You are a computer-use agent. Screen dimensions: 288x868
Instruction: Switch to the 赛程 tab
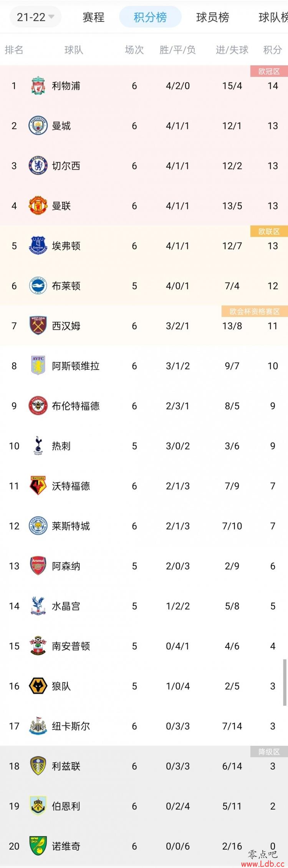(x=93, y=17)
